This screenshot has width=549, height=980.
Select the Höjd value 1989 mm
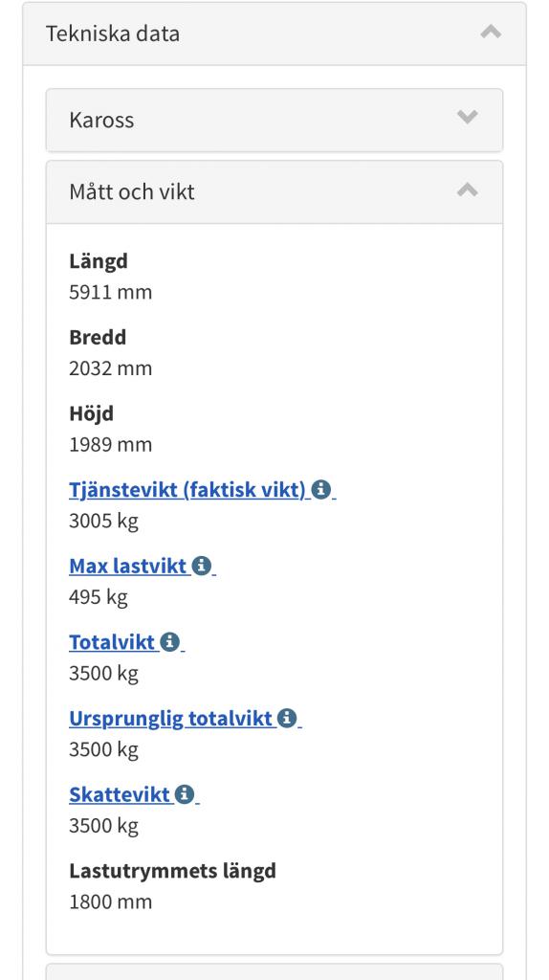[x=111, y=444]
